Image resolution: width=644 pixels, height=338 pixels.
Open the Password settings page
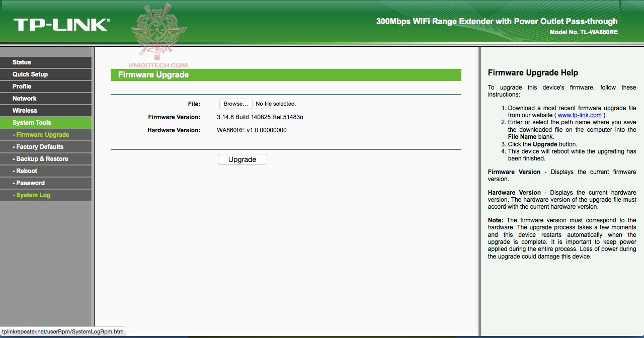pyautogui.click(x=46, y=183)
